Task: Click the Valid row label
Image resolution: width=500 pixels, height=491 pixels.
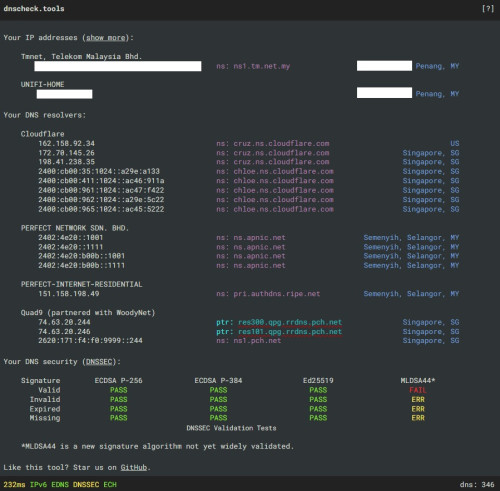Action: coord(49,390)
